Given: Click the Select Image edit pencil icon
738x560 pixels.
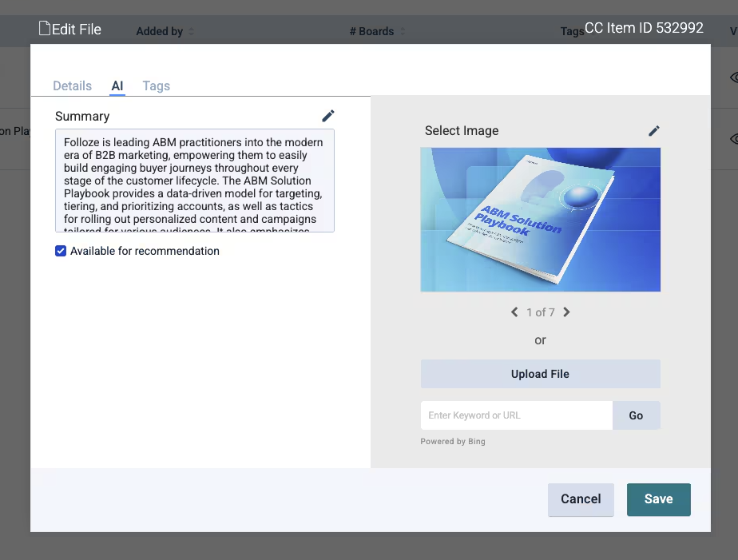Looking at the screenshot, I should tap(654, 131).
